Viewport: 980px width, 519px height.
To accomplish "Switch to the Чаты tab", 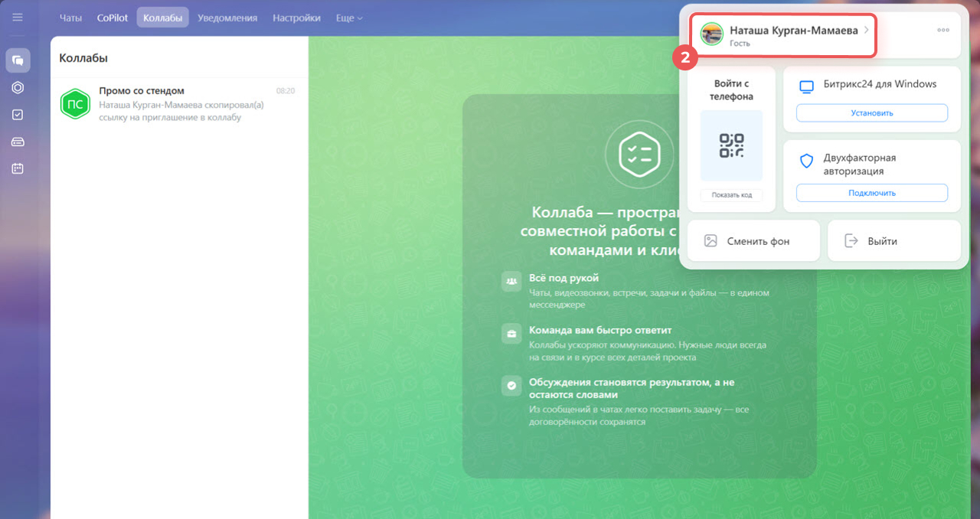I will [70, 18].
